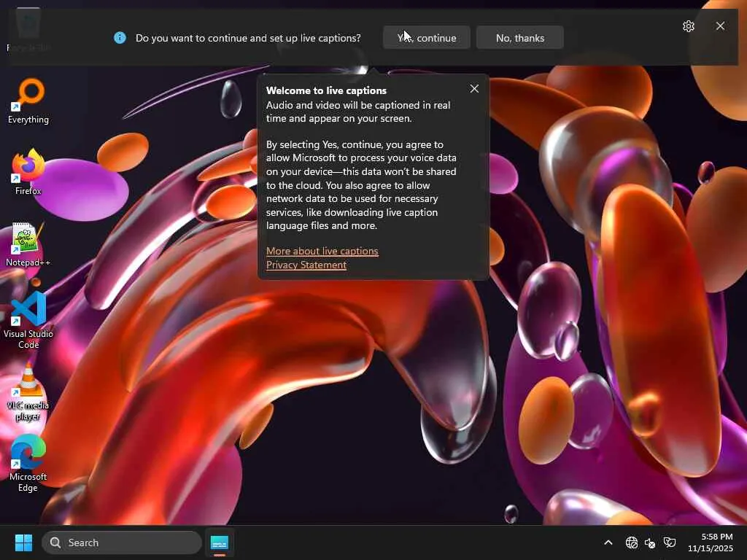Click the muted volume tray icon
Viewport: 747px width, 560px height.
(x=650, y=542)
